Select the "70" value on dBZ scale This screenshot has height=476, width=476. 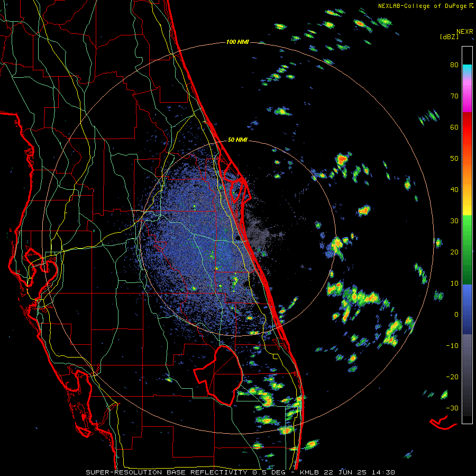pos(454,96)
